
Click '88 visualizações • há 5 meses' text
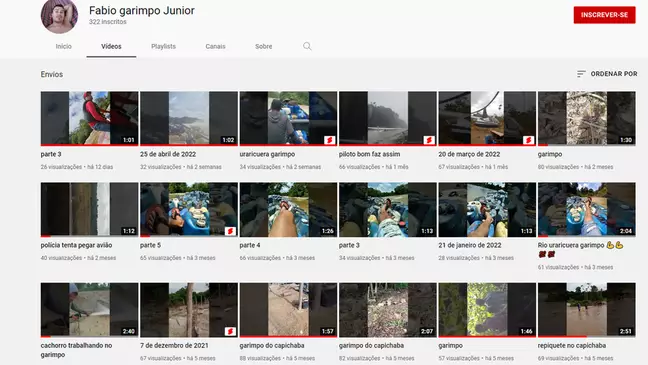(277, 358)
